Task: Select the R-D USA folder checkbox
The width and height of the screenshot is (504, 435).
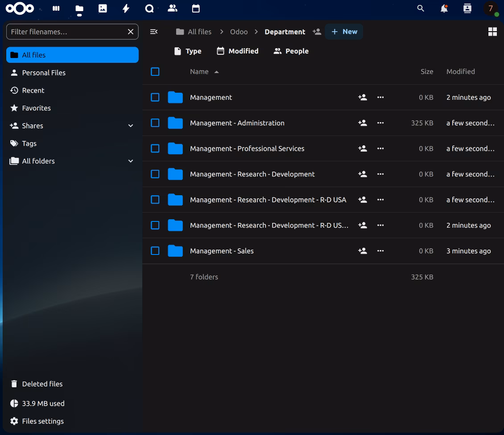Action: coord(155,200)
